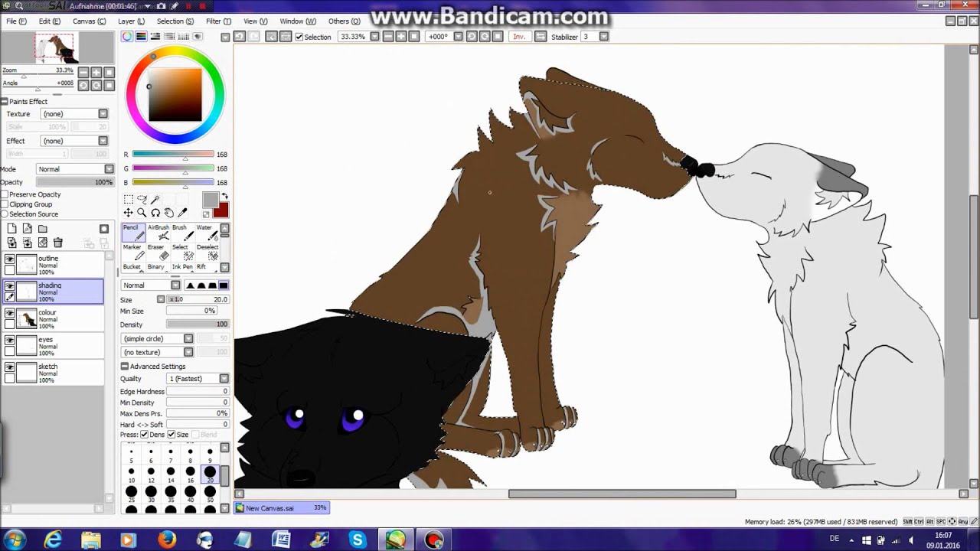Screen dimensions: 980x551
Task: Open Firefox from the taskbar
Action: 167,540
